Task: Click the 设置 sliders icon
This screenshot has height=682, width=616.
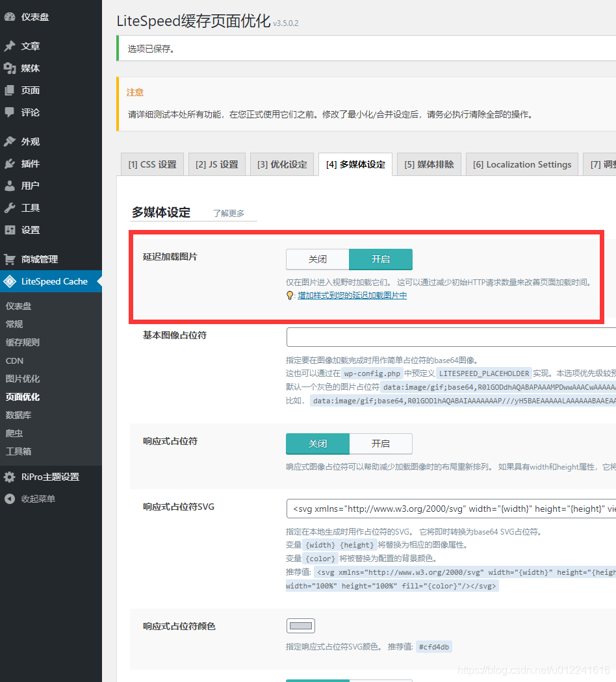Action: pyautogui.click(x=10, y=230)
